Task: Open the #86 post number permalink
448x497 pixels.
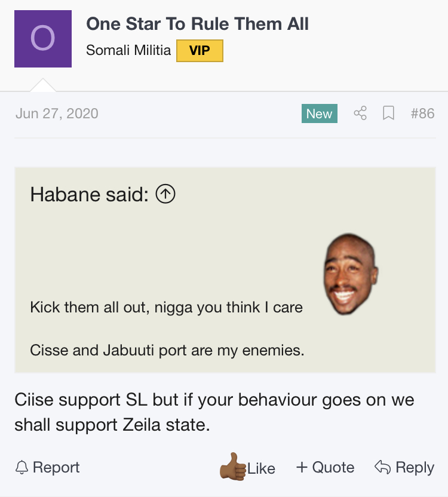Action: pos(422,113)
